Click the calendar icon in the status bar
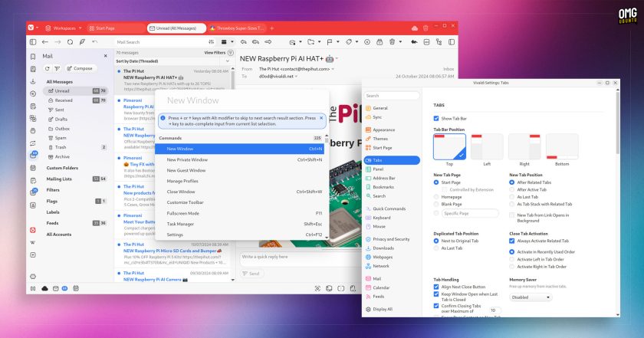Image resolution: width=644 pixels, height=338 pixels. click(76, 288)
